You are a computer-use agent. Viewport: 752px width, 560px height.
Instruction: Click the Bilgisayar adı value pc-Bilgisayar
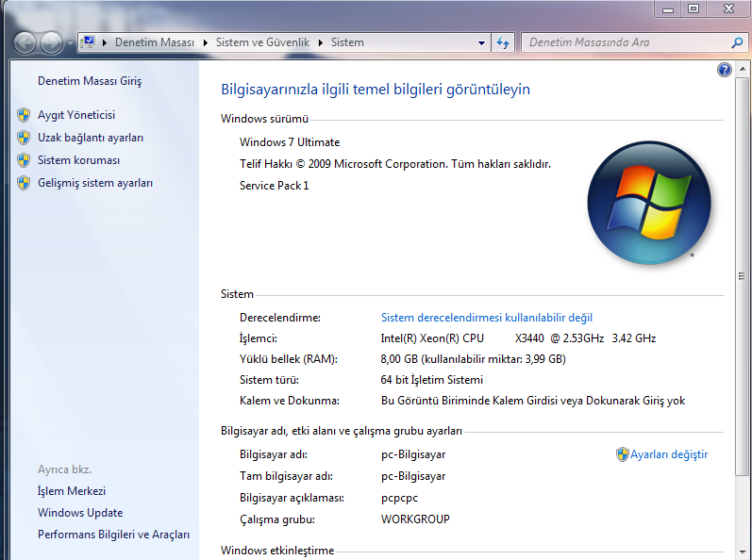point(413,454)
